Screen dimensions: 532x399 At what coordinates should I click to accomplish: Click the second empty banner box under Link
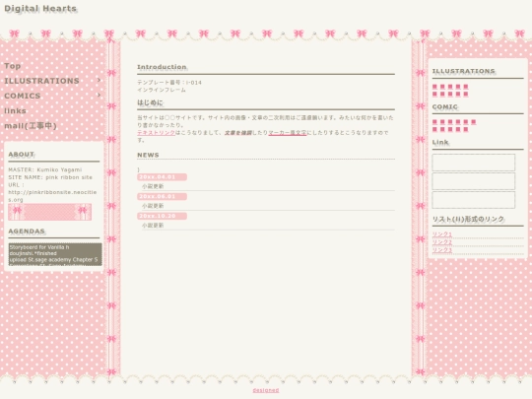(x=473, y=181)
